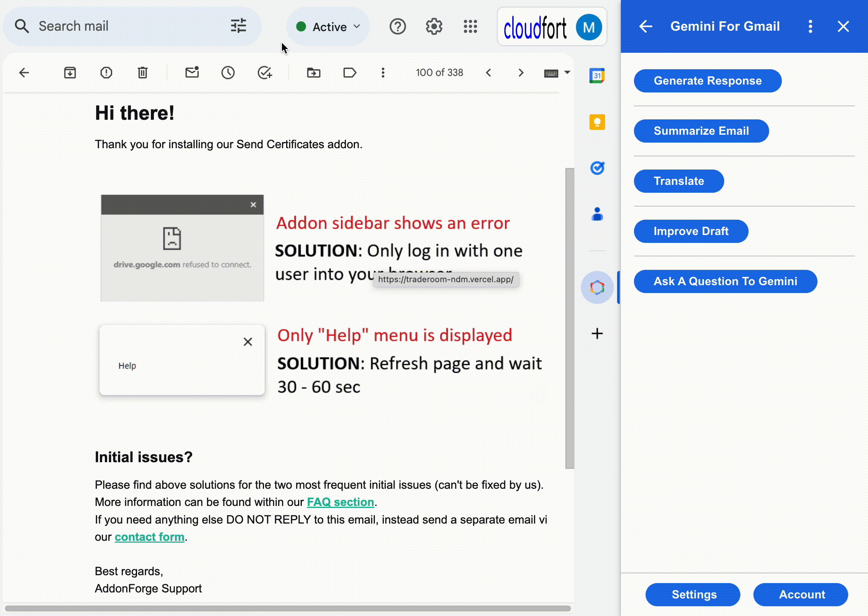Open Labels icon in toolbar

click(349, 73)
